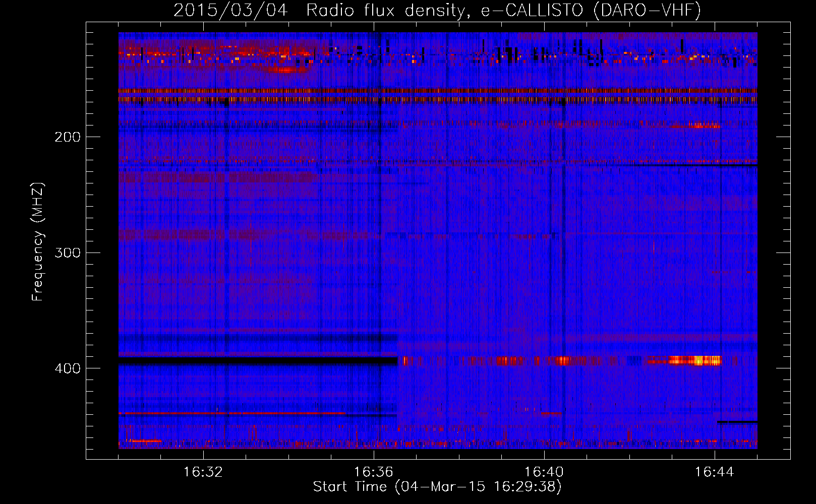This screenshot has width=816, height=504.
Task: Click the 300 frequency tick label
Action: 67,253
